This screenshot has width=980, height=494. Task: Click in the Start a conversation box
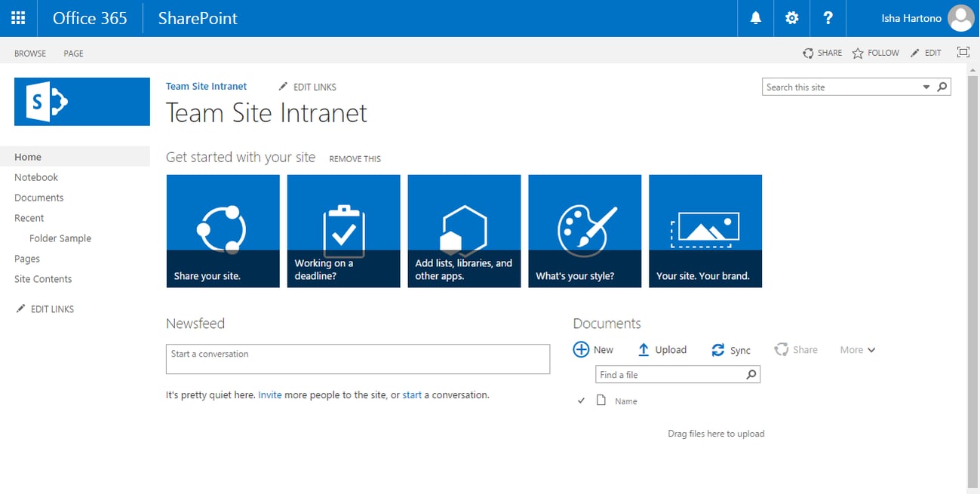[358, 359]
